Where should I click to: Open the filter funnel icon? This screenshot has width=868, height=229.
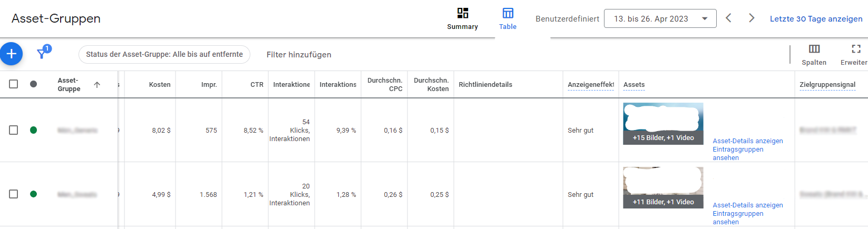(42, 53)
